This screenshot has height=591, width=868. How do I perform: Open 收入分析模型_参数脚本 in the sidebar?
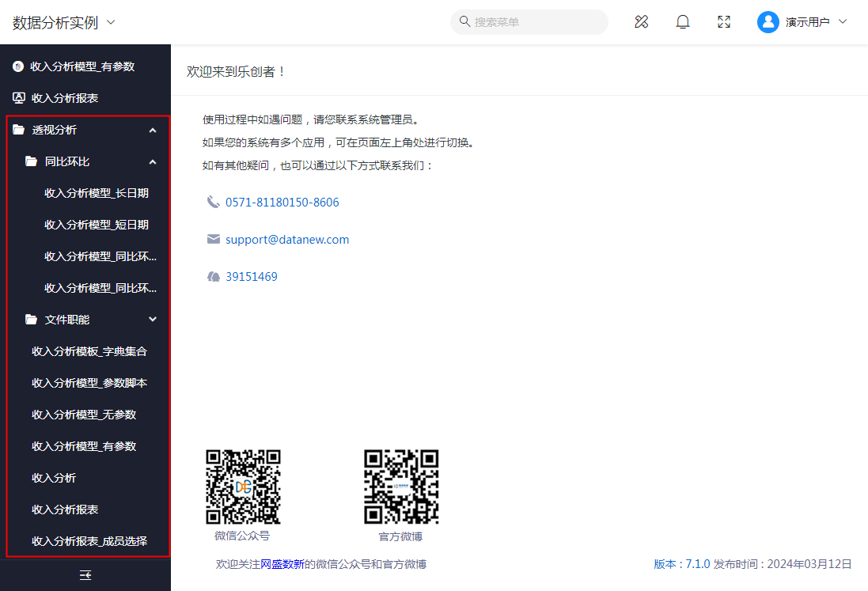[x=89, y=383]
